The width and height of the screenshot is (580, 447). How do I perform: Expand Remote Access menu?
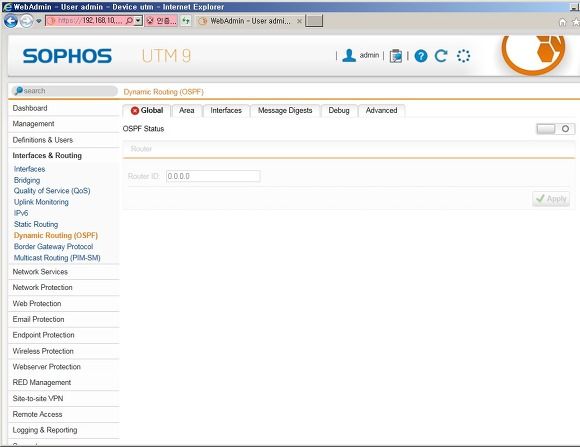pyautogui.click(x=64, y=414)
